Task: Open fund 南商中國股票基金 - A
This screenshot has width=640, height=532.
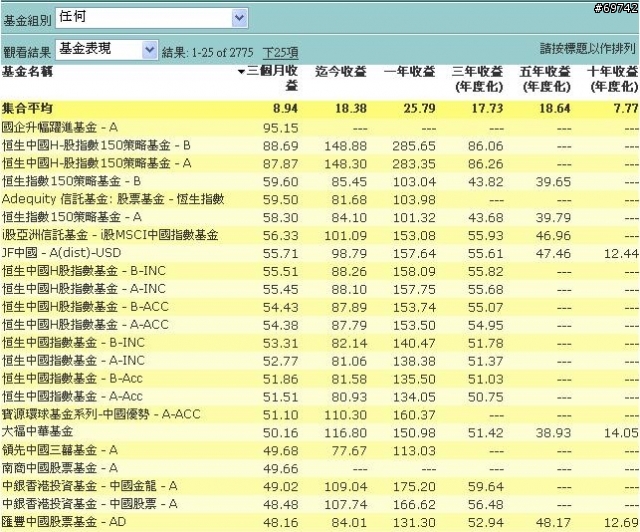Action: [x=60, y=468]
